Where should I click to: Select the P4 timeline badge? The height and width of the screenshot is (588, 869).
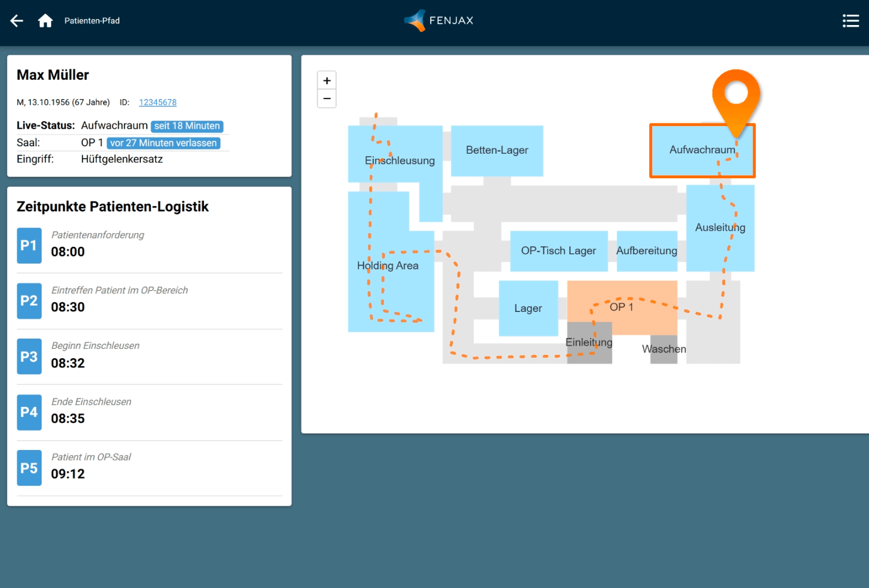[x=29, y=412]
